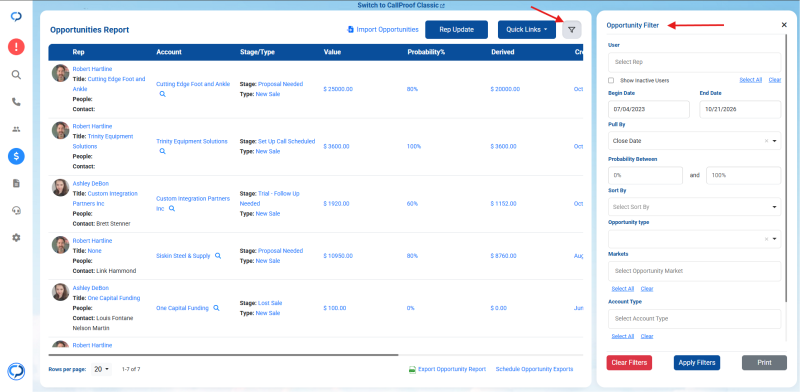Click the $ 10950.00 value cell
This screenshot has width=800, height=392.
coord(338,256)
